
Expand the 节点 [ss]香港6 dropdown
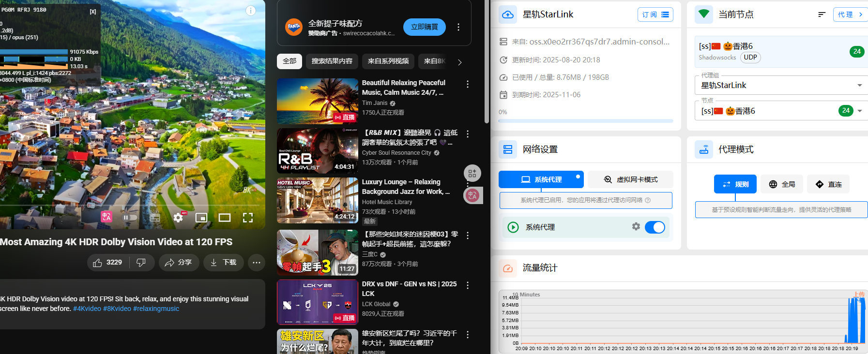point(860,111)
